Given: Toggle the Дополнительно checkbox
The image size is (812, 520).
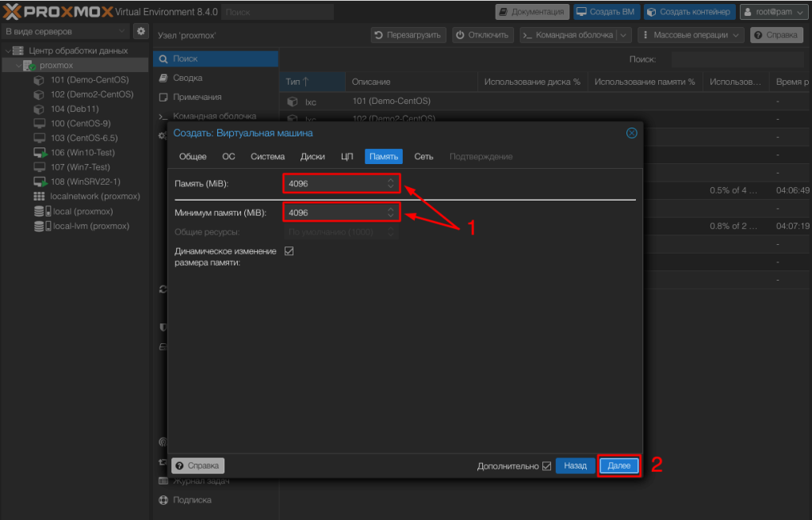Looking at the screenshot, I should tap(546, 466).
